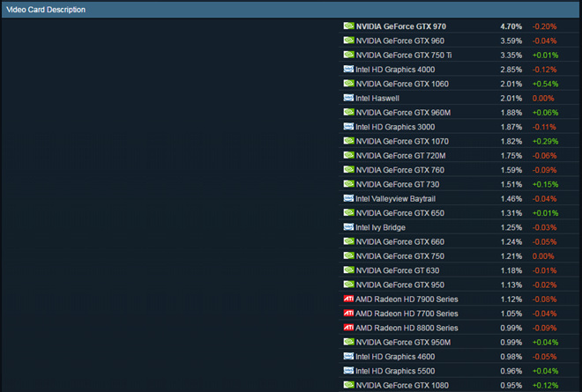This screenshot has width=582, height=392.
Task: Select the NVIDIA GeForce GT 730 name
Action: pyautogui.click(x=398, y=184)
